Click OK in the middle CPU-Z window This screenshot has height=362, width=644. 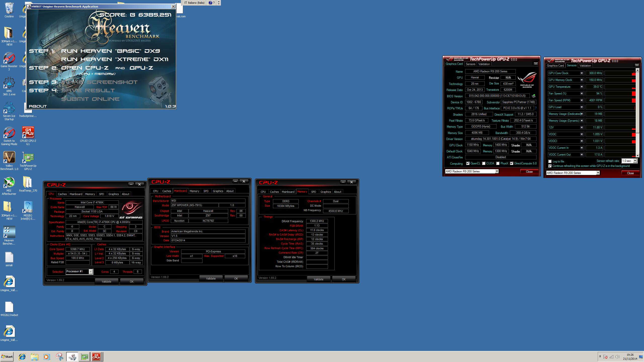pos(236,279)
